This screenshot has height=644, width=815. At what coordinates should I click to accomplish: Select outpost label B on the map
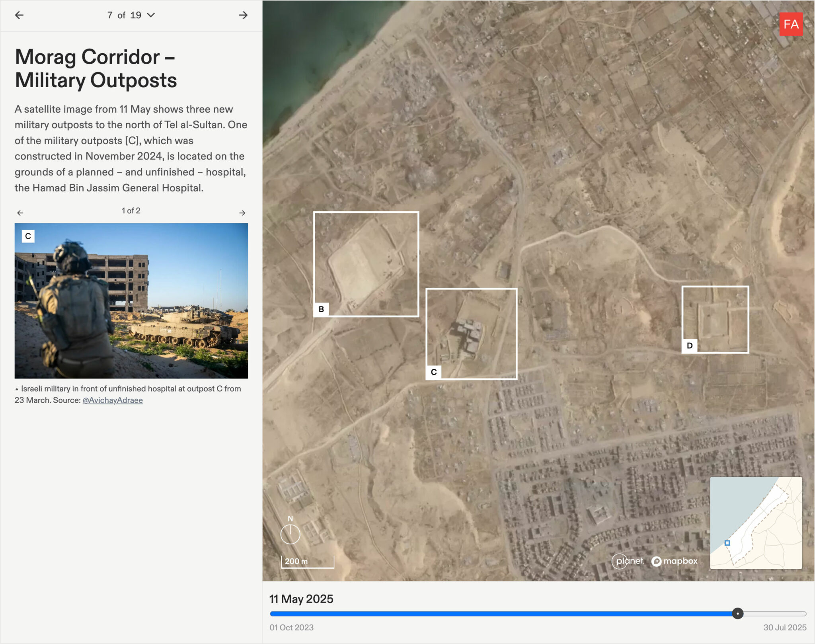321,309
